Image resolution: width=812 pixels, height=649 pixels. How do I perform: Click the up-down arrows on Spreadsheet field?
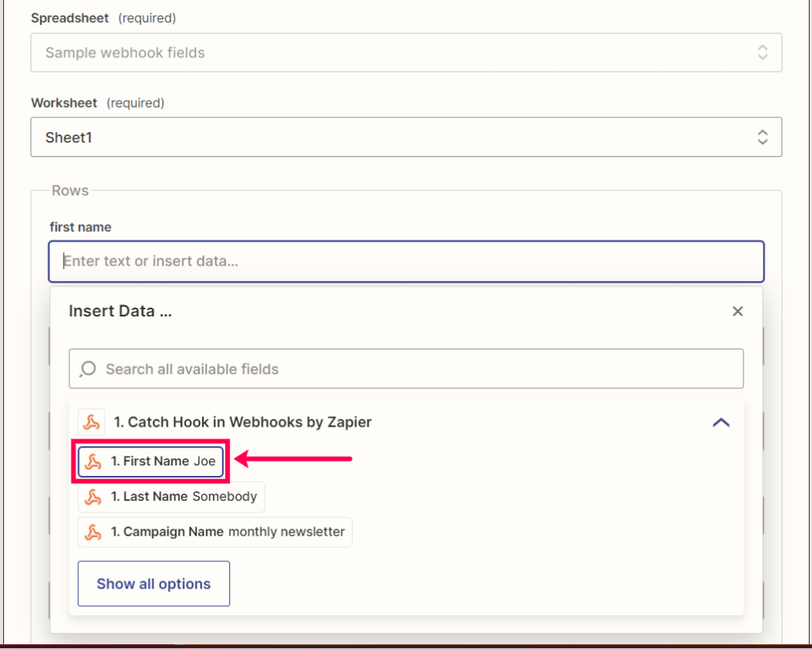762,52
